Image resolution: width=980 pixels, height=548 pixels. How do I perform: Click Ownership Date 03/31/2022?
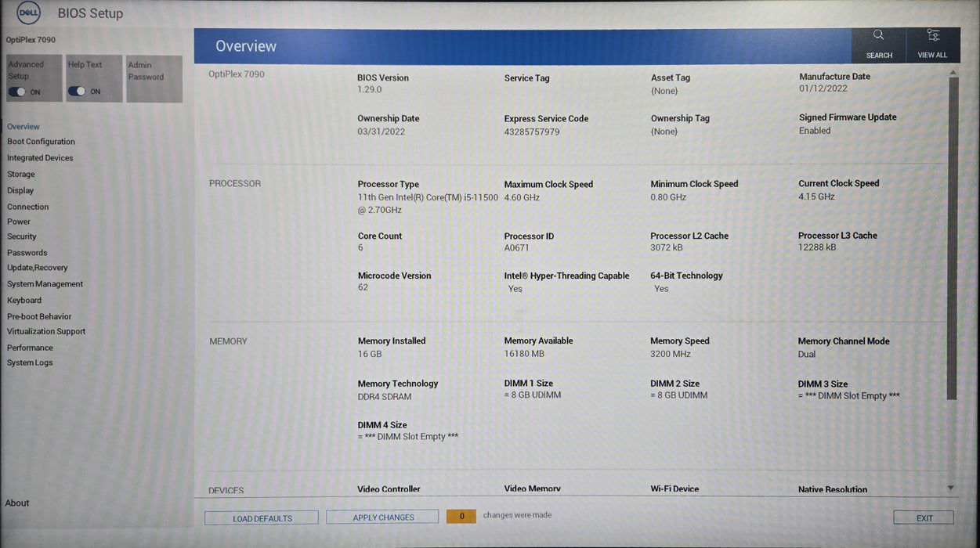[x=382, y=132]
